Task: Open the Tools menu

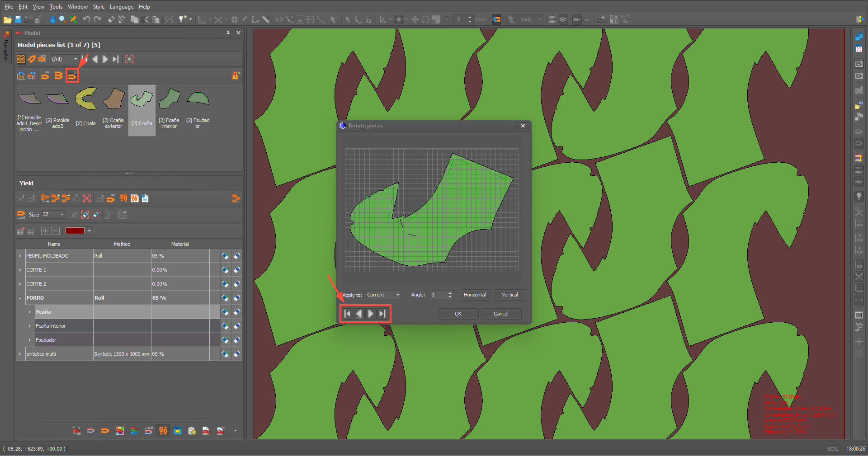Action: [56, 7]
